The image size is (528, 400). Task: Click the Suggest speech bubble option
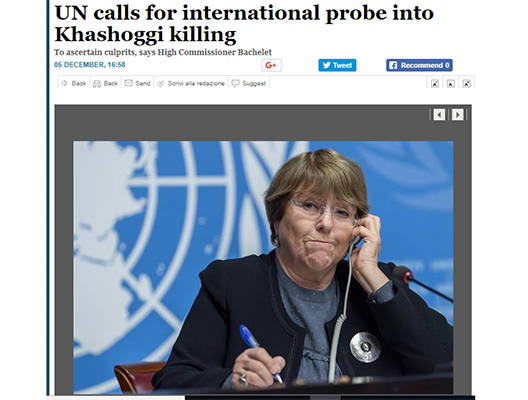click(x=249, y=83)
